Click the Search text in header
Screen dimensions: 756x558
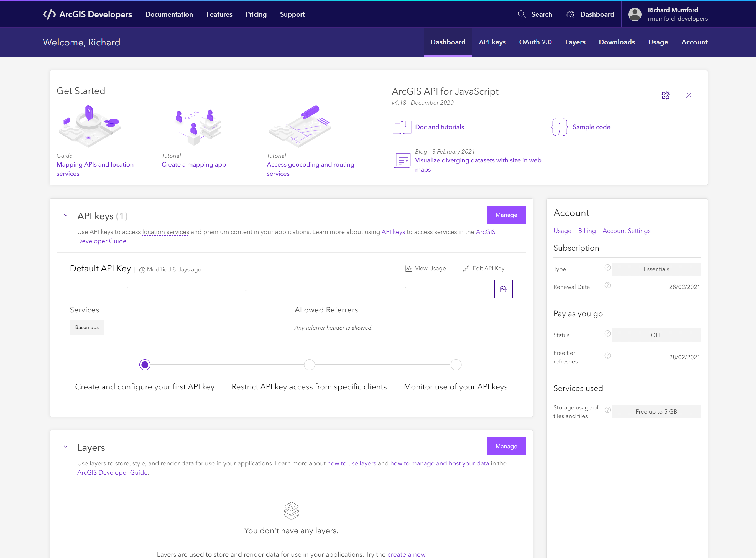tap(542, 14)
